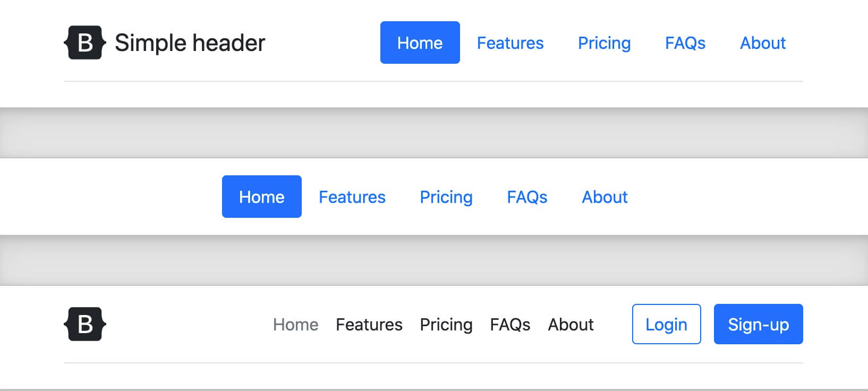
Task: Open FAQs in the centered navigation
Action: click(x=526, y=197)
